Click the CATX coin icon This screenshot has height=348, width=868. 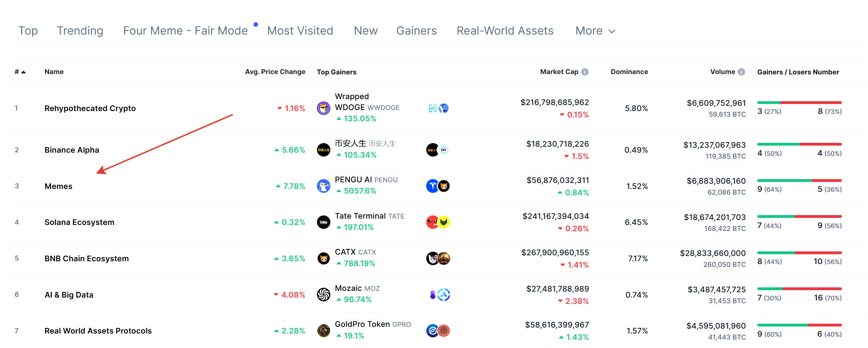coord(323,258)
